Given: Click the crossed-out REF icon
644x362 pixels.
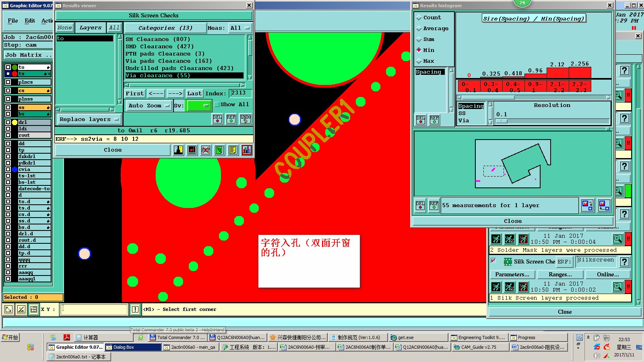Looking at the screenshot, I should [206, 150].
